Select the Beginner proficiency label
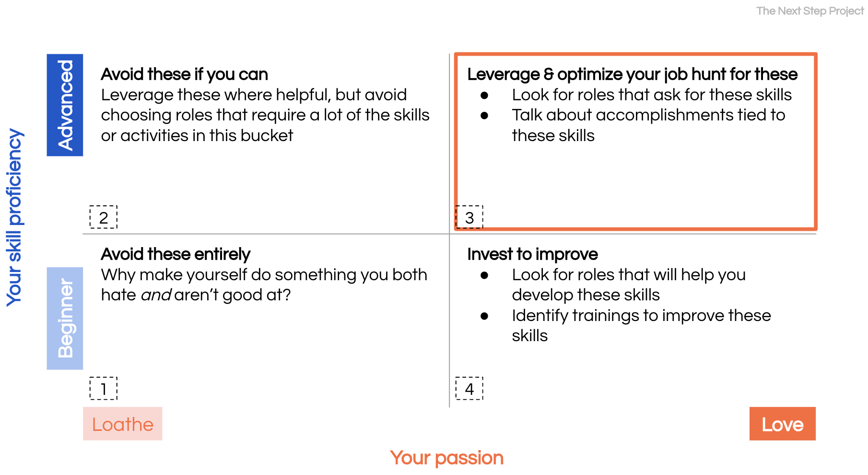Screen dimensions: 868x475 [65, 318]
